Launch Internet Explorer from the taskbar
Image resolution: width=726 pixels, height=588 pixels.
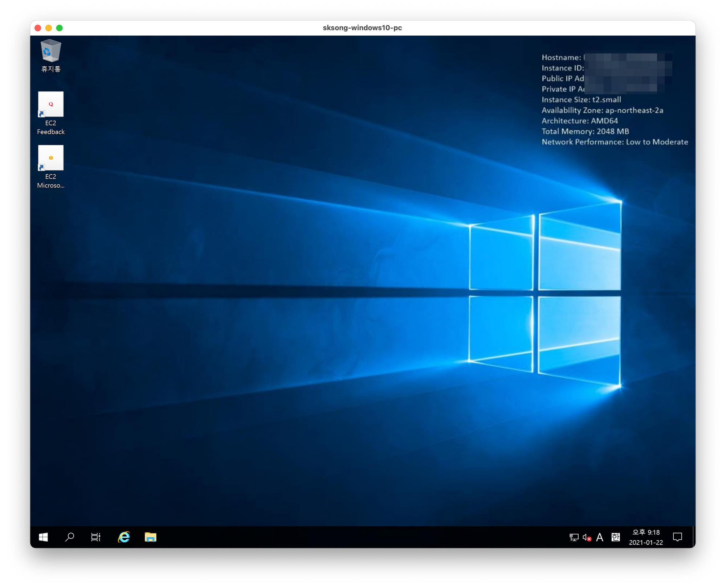coord(124,537)
